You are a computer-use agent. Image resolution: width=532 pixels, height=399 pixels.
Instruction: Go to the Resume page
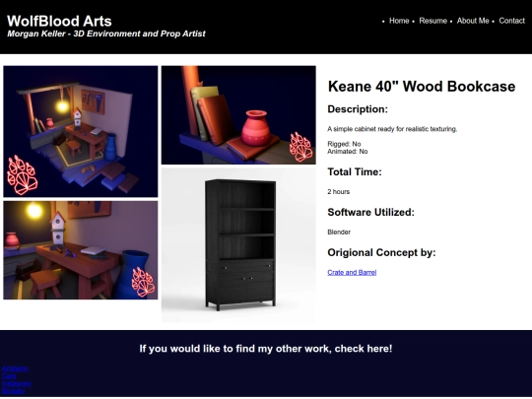(432, 21)
